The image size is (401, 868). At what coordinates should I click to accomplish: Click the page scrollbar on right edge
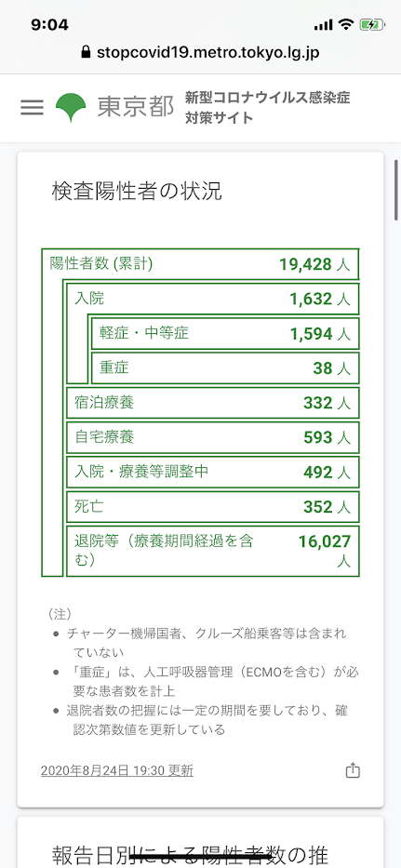[396, 190]
